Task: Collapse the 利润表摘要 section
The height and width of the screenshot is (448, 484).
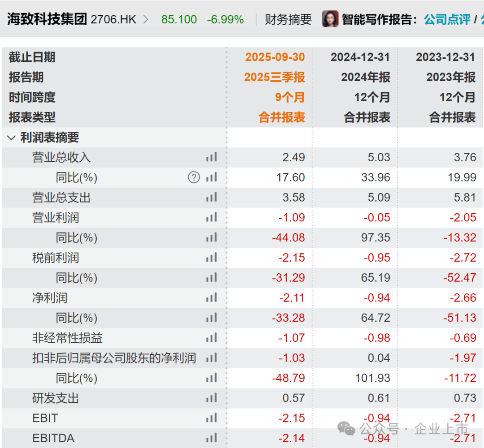Action: 11,138
